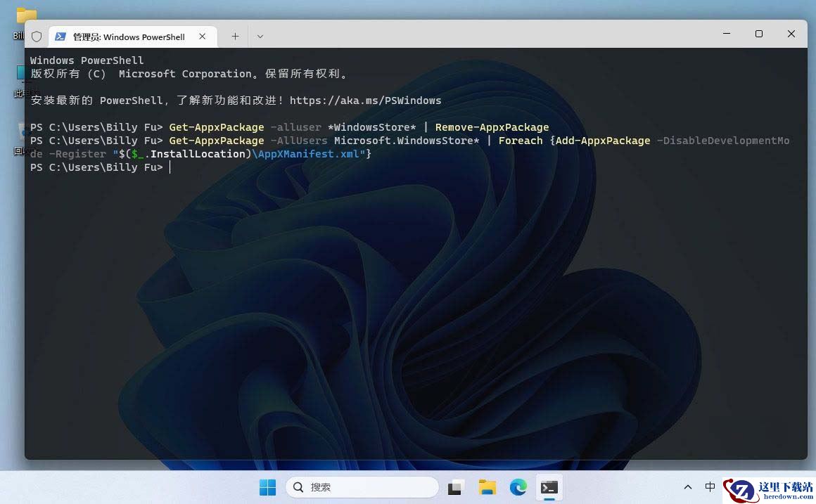
Task: Click the Add-AppxPackage command text
Action: [603, 141]
